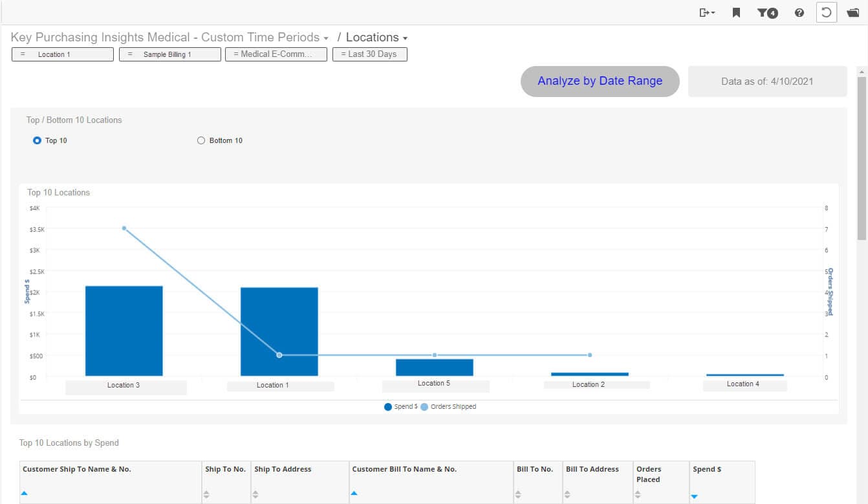Open the folder icon in top toolbar
The image size is (868, 504).
[852, 12]
